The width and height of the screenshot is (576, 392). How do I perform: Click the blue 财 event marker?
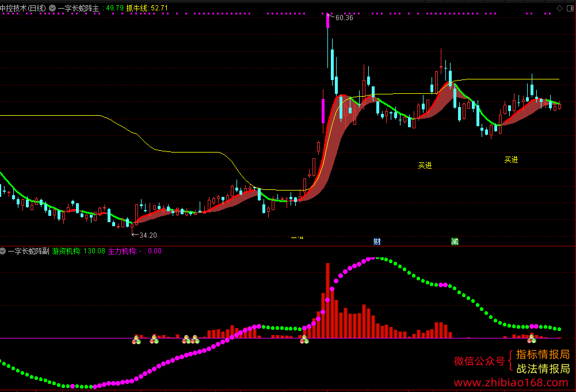(377, 241)
